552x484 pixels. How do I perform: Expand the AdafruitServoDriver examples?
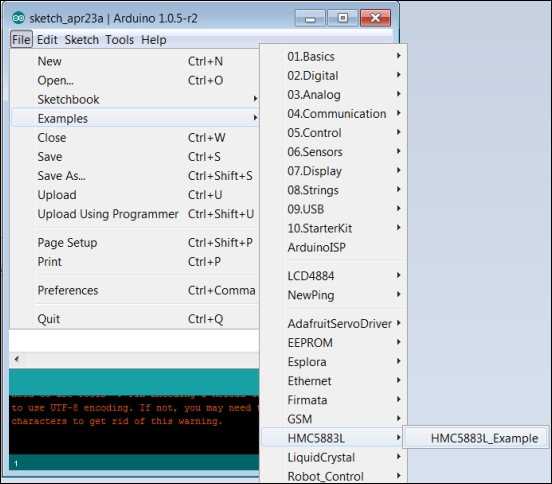pyautogui.click(x=334, y=323)
